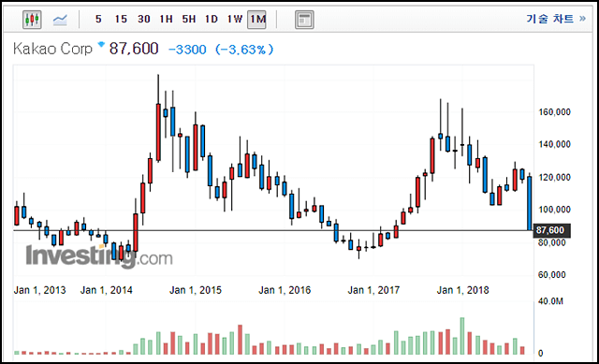The width and height of the screenshot is (599, 364).
Task: Select the 15 minute interval
Action: [121, 19]
